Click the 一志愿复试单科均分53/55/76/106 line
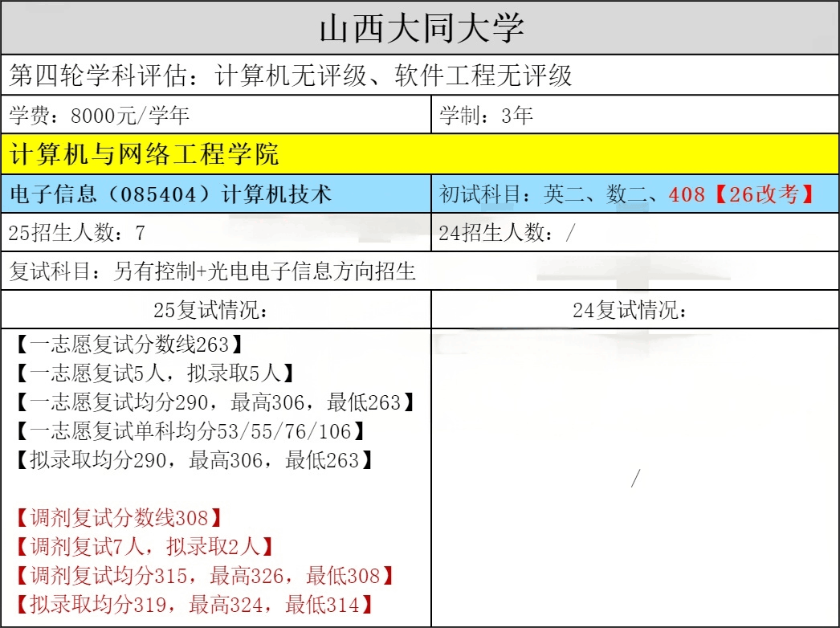 [x=190, y=431]
